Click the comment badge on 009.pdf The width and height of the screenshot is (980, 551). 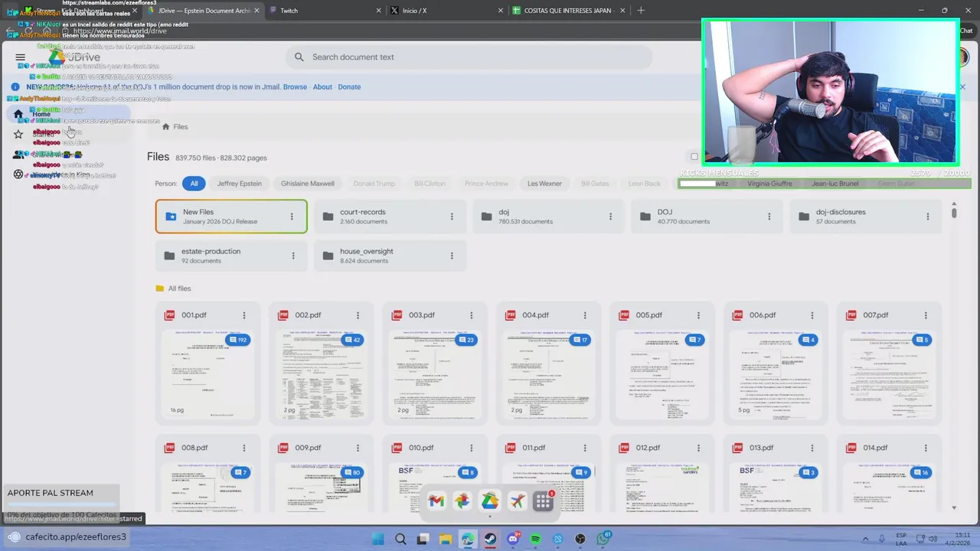coord(352,472)
